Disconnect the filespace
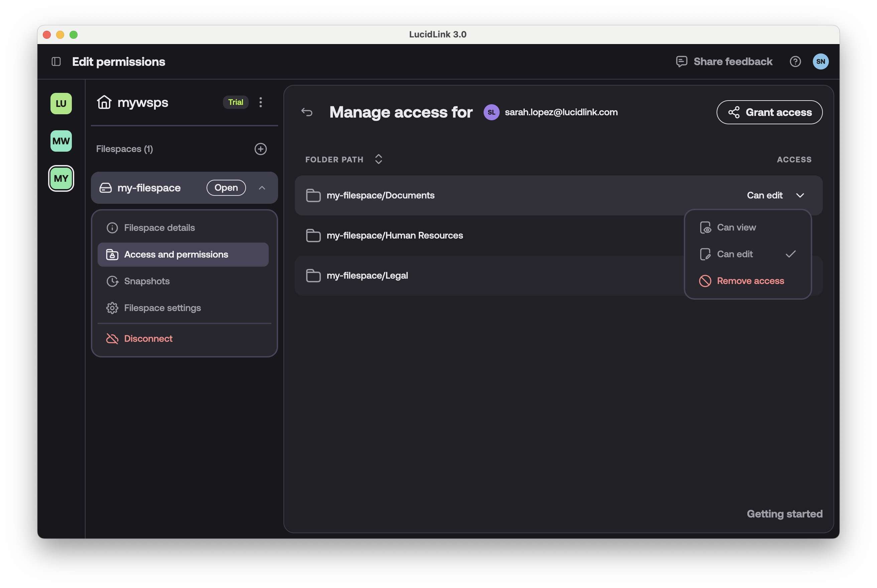This screenshot has height=588, width=877. tap(183, 339)
